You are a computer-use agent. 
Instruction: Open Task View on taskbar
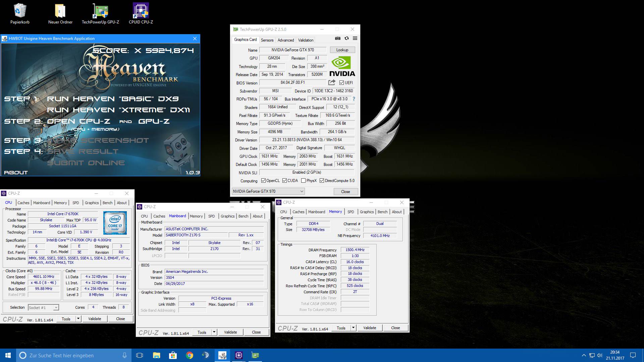click(140, 355)
